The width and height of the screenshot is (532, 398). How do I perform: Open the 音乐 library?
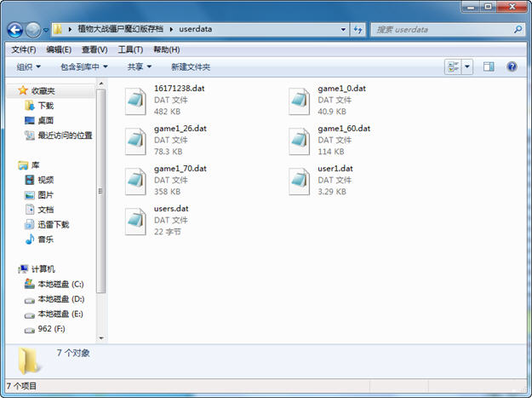[46, 239]
